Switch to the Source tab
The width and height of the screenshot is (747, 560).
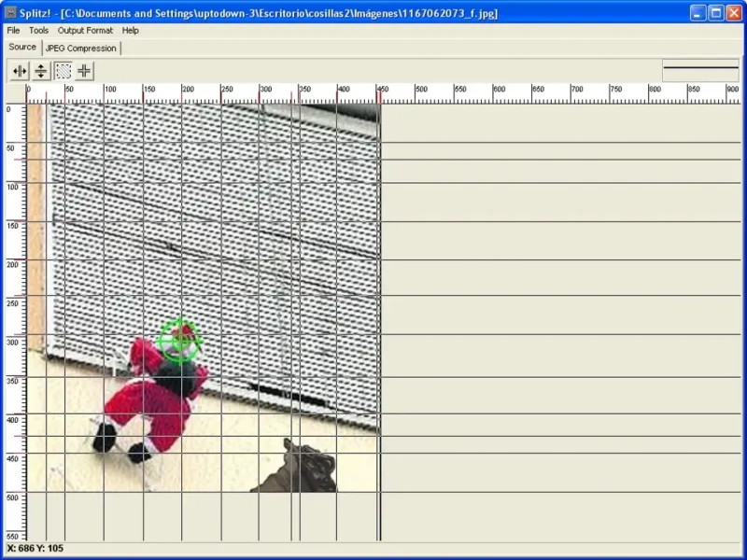pos(22,48)
